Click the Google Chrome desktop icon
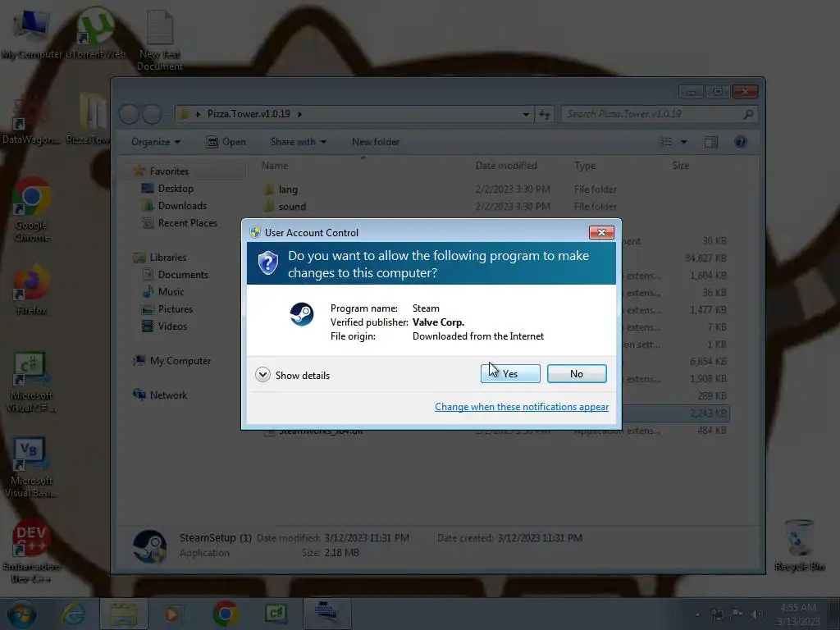 coord(32,209)
